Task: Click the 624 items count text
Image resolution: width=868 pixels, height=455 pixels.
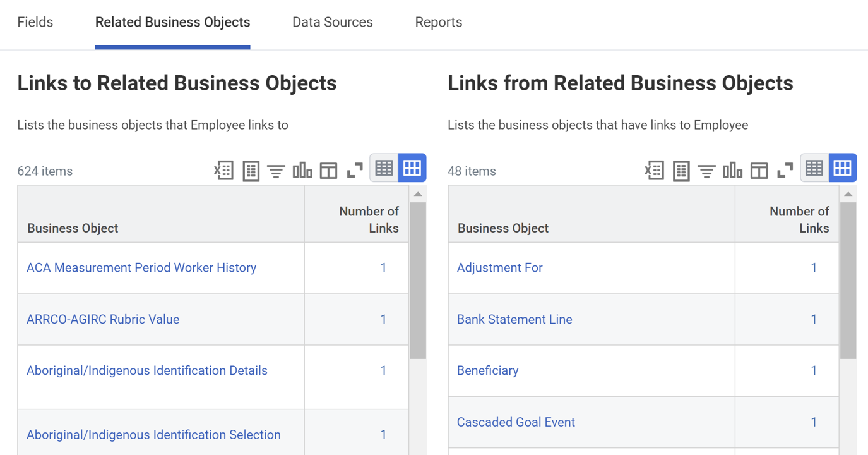Action: tap(45, 171)
